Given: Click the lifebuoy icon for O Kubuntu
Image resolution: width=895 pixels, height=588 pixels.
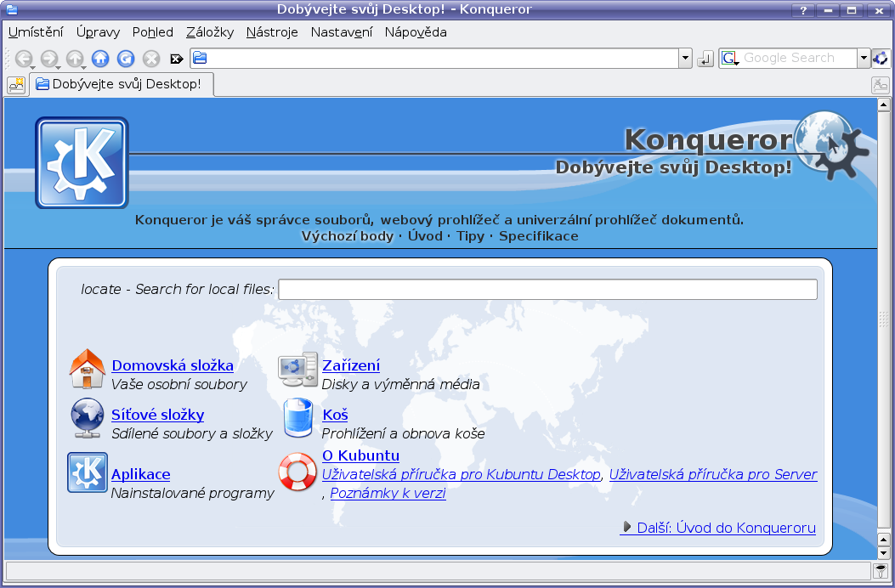Looking at the screenshot, I should (297, 472).
